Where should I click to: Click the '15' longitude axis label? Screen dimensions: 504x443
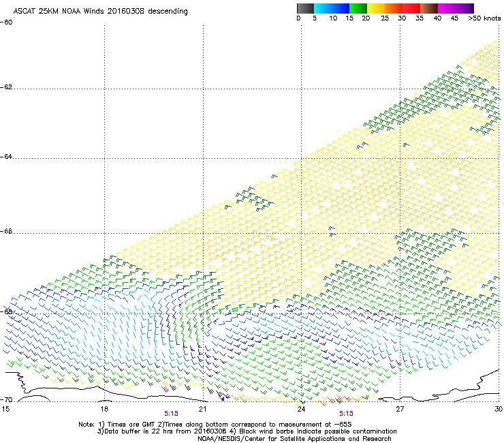[5, 409]
